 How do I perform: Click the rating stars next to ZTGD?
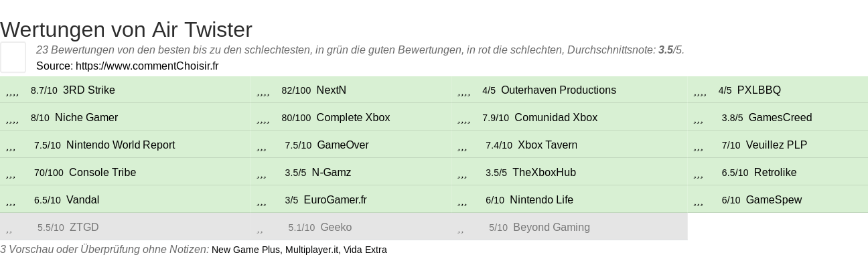pyautogui.click(x=9, y=230)
